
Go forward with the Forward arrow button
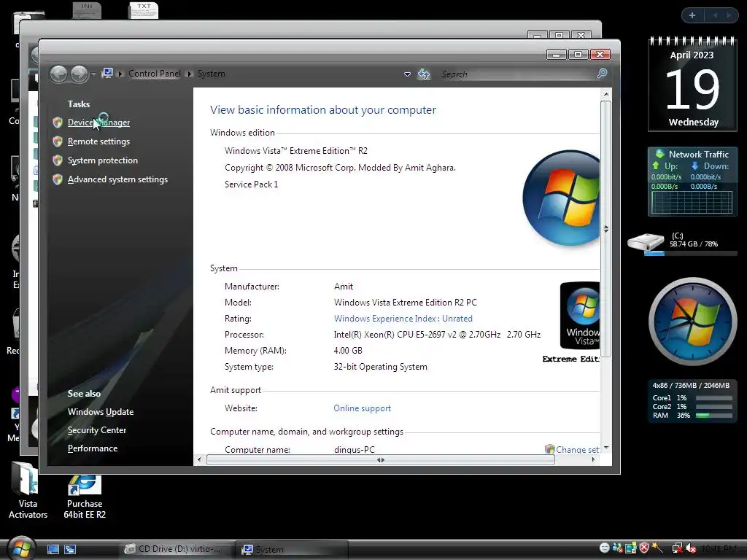click(x=79, y=74)
